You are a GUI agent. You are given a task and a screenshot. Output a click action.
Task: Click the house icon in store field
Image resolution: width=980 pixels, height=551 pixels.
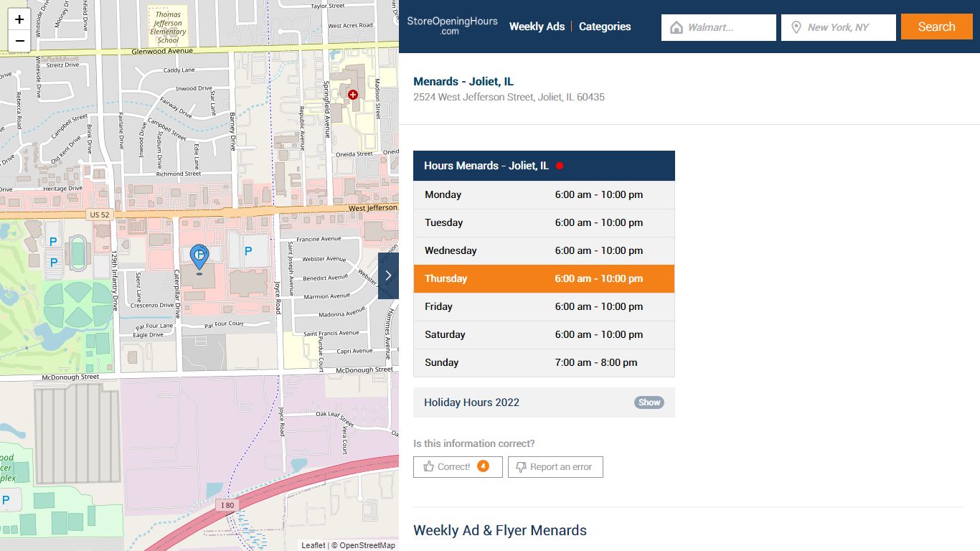676,27
